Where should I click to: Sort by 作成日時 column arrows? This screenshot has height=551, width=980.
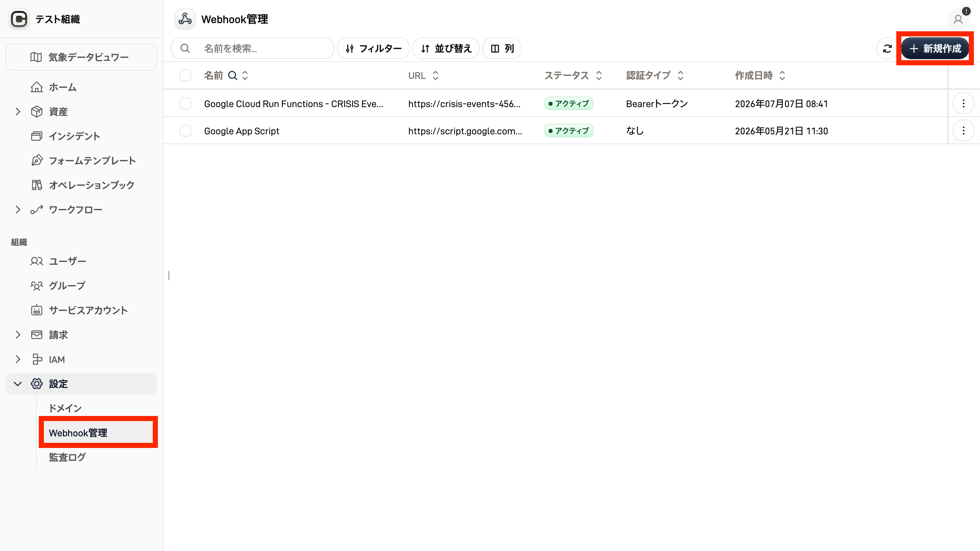782,75
